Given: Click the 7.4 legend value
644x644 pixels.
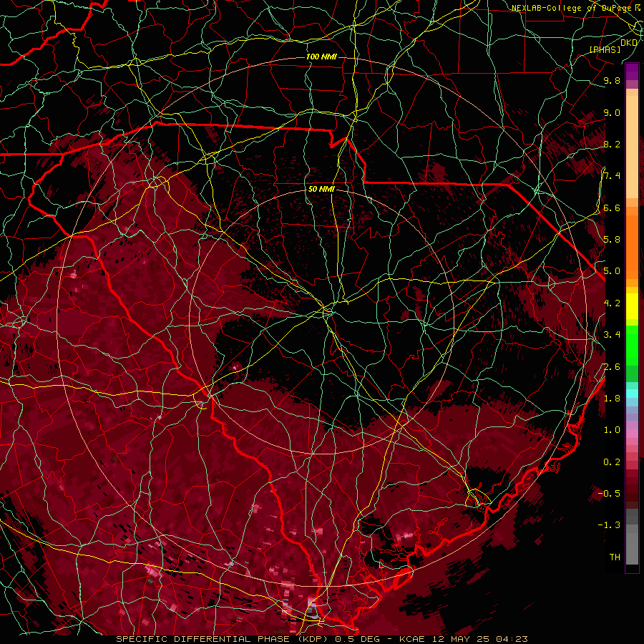Looking at the screenshot, I should [612, 176].
